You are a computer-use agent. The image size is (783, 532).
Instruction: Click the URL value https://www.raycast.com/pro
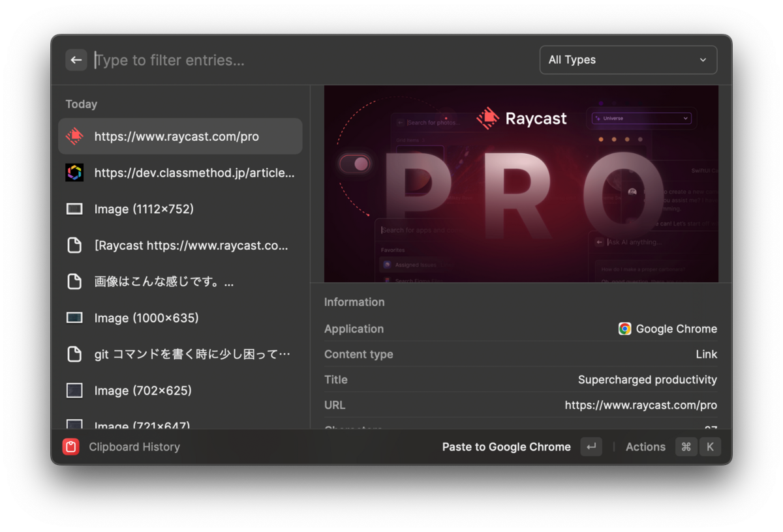click(641, 405)
